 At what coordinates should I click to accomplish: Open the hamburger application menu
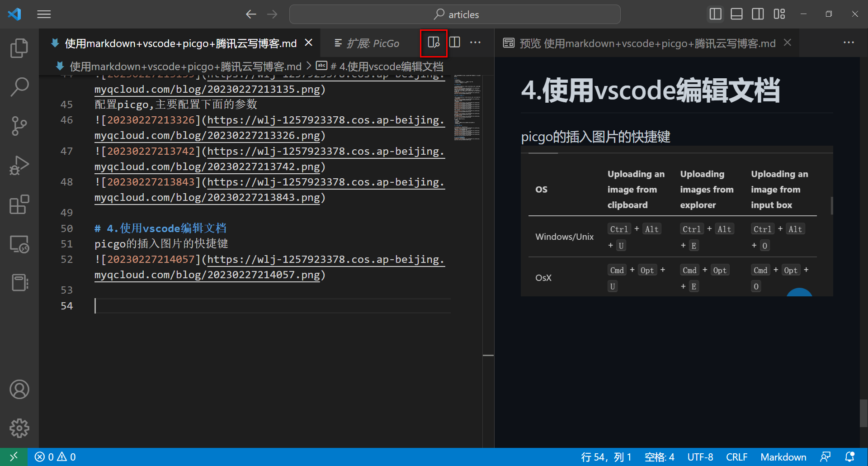[44, 14]
